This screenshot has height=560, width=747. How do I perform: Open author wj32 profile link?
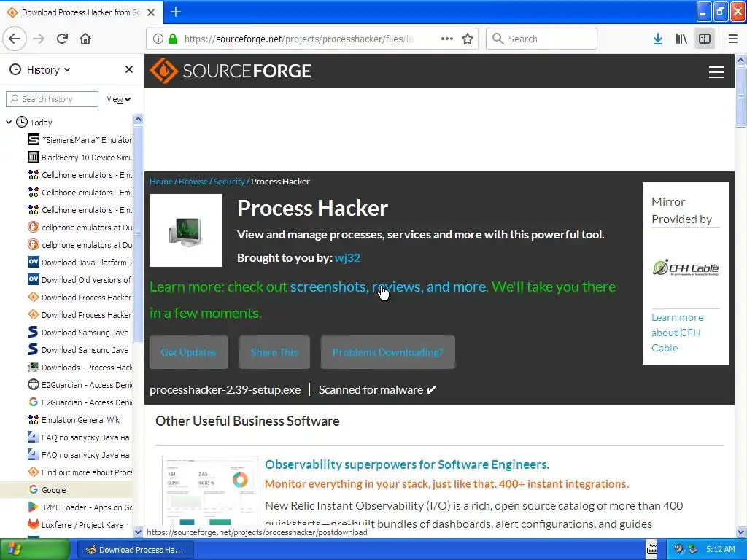click(347, 257)
